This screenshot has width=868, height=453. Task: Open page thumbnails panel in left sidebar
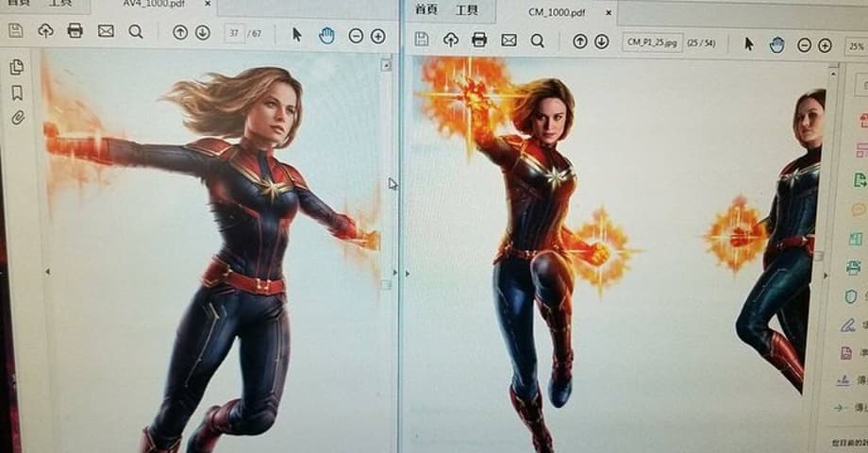[17, 67]
